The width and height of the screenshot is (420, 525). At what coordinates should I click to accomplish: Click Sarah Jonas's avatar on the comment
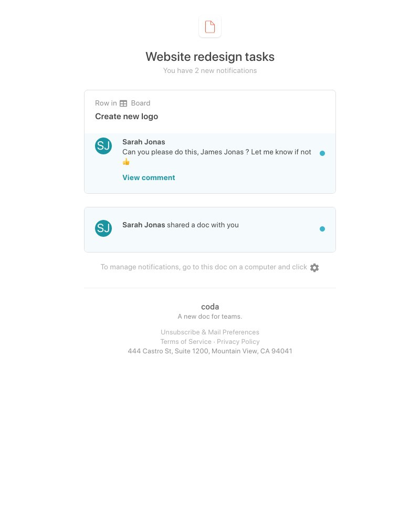click(103, 146)
